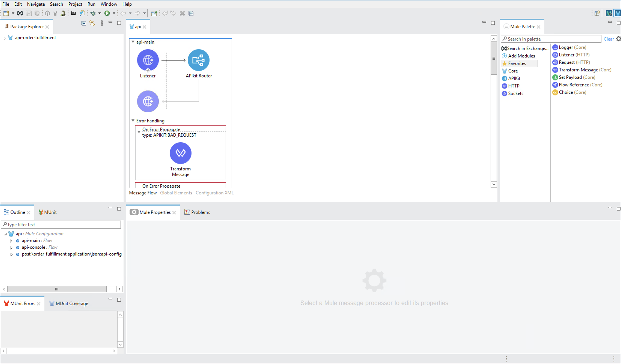Collapse the Error handling section
The image size is (621, 364).
(x=133, y=120)
